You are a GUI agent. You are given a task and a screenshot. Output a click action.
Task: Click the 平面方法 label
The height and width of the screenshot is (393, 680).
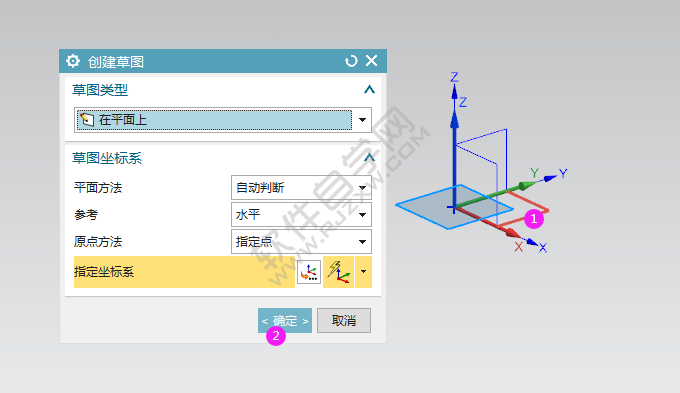[98, 188]
